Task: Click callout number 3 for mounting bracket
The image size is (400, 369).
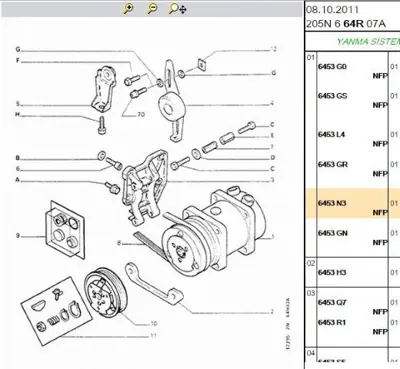Action: [x=272, y=180]
